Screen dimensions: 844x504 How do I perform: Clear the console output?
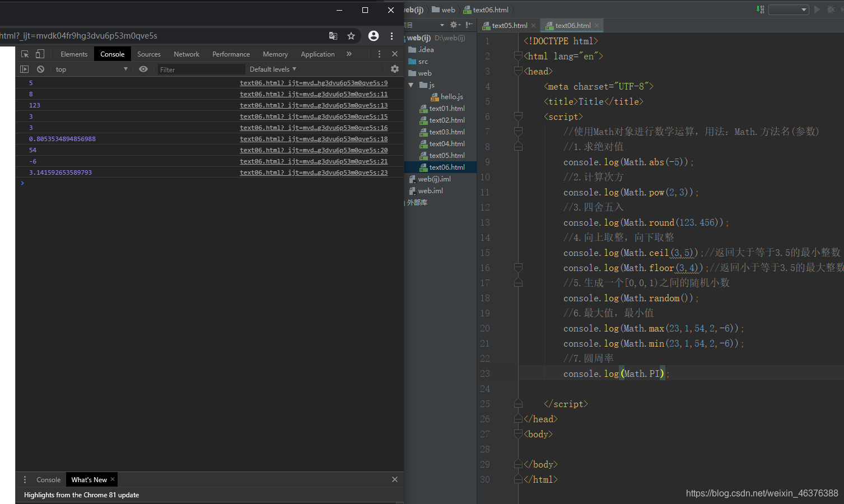[40, 69]
